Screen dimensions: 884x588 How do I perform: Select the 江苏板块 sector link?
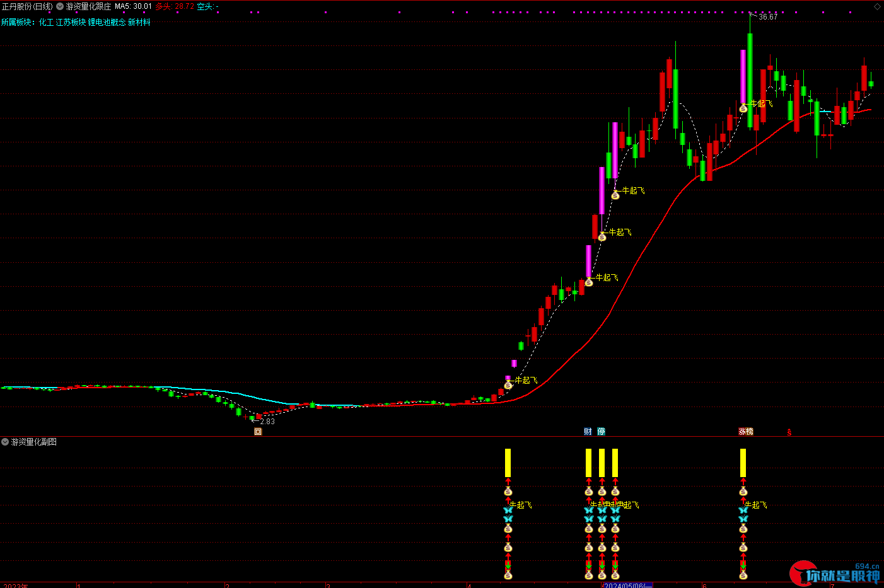(71, 22)
